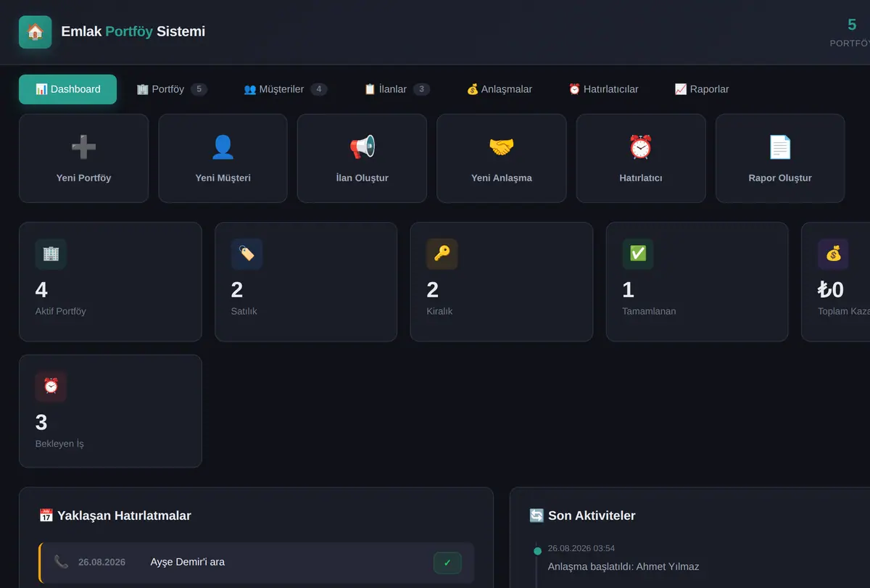This screenshot has width=870, height=588.
Task: Click the person icon for Yeni Müşteri
Action: click(223, 147)
